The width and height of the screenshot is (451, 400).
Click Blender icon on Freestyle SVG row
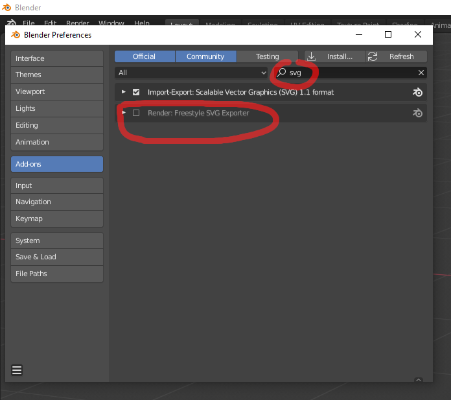pos(417,113)
